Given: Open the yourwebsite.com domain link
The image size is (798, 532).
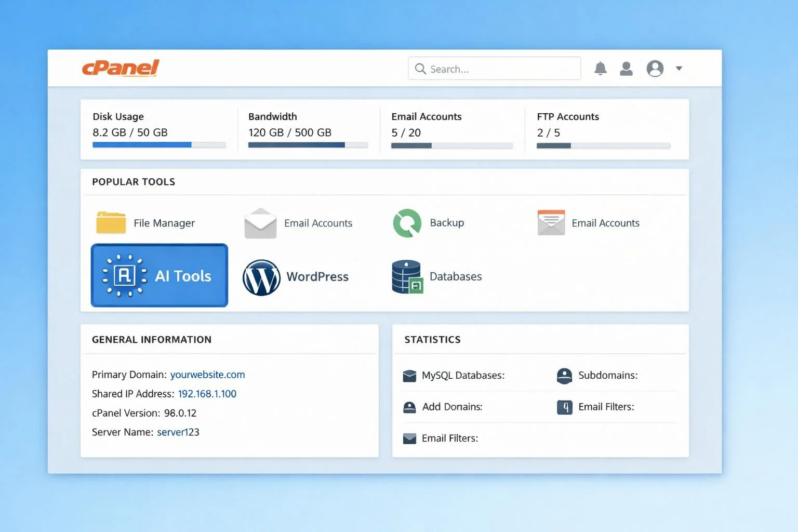Looking at the screenshot, I should point(207,375).
